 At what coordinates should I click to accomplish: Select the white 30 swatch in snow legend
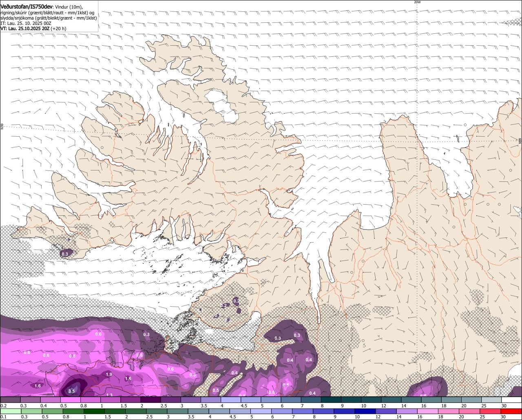click(512, 400)
